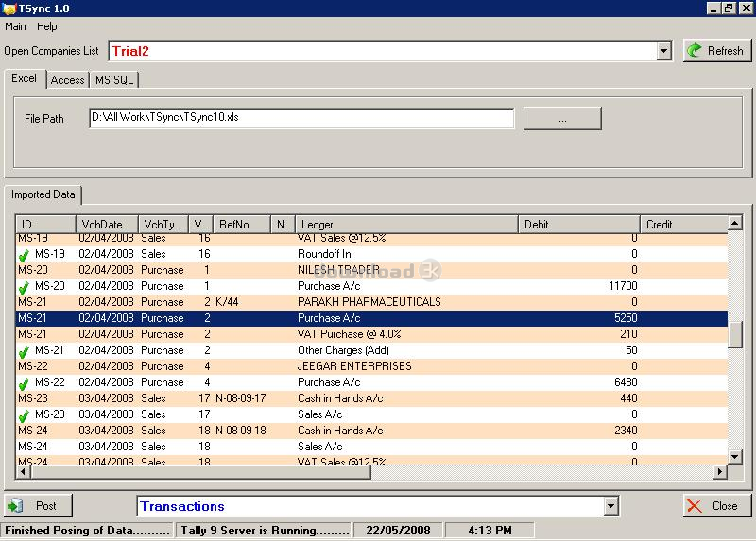
Task: Click RefNo N-08-09-18 cell
Action: click(x=241, y=431)
